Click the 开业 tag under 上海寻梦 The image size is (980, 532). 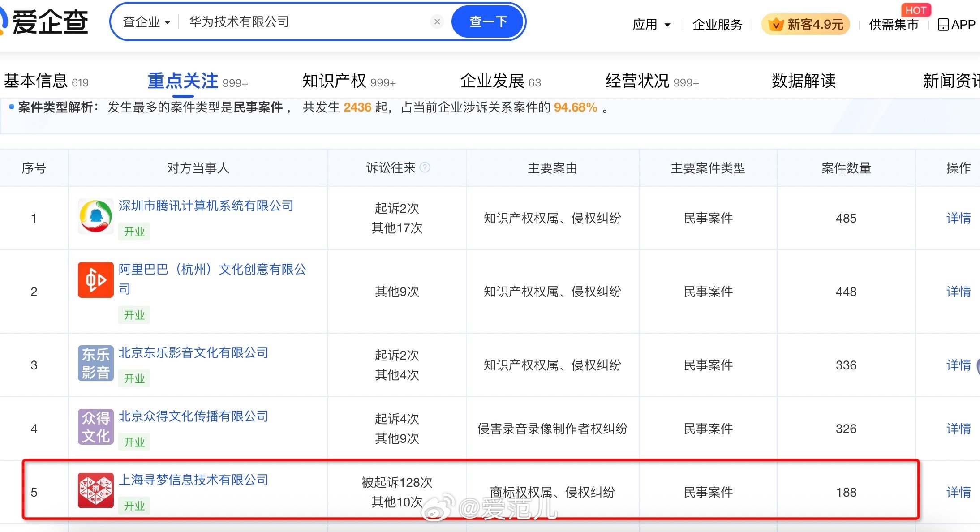pos(134,506)
